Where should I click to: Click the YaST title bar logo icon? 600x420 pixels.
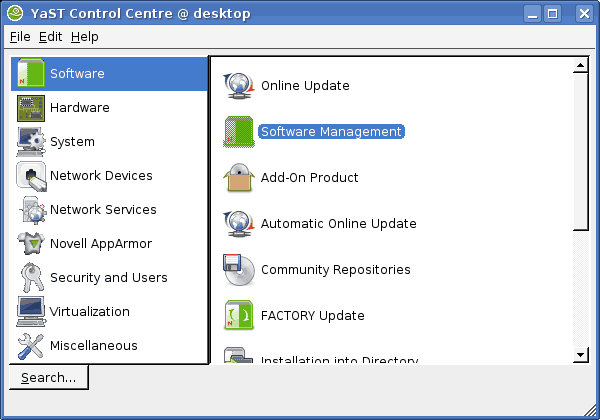click(x=15, y=13)
